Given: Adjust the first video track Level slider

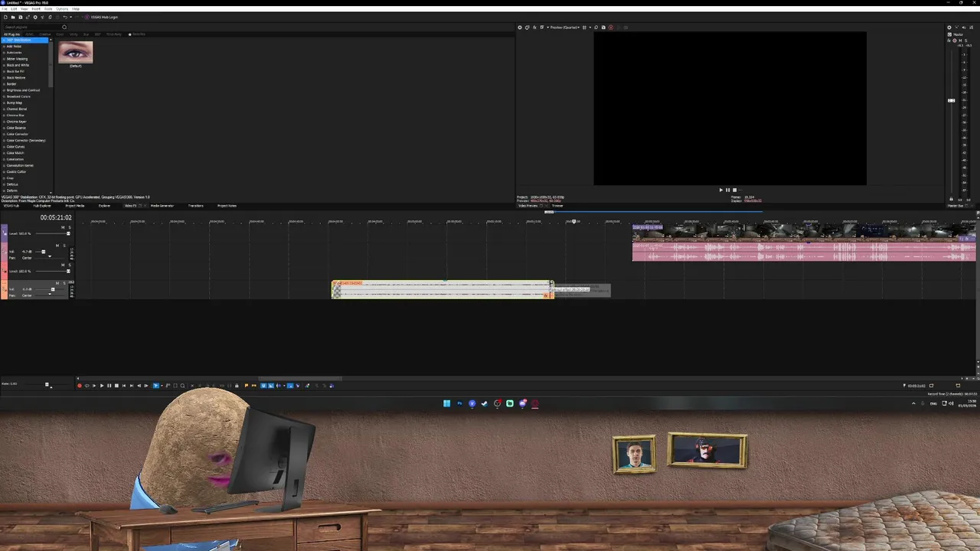Looking at the screenshot, I should click(68, 233).
